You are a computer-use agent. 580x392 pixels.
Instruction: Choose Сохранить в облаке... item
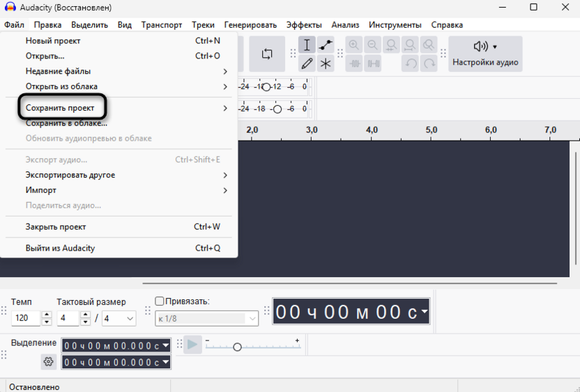tap(119, 123)
